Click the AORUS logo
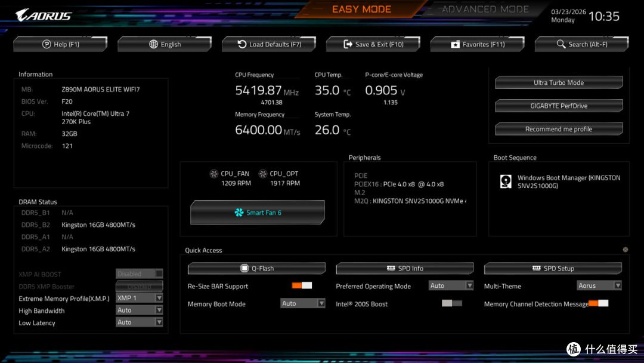This screenshot has width=644, height=363. click(44, 15)
